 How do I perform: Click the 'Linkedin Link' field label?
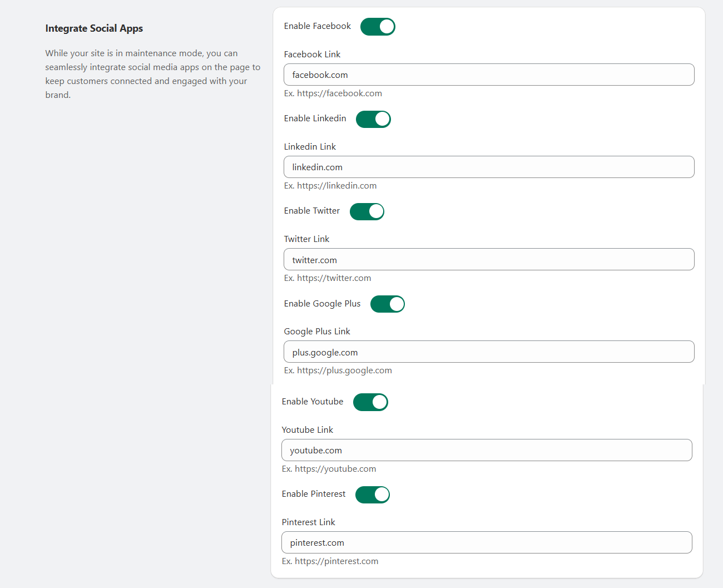coord(310,147)
